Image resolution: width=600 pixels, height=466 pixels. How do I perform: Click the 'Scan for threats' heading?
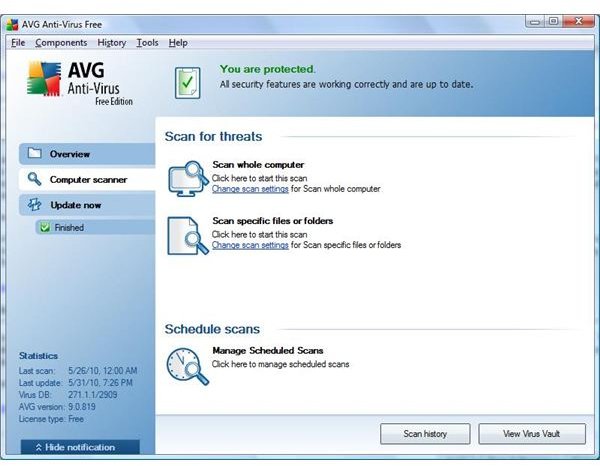[x=214, y=136]
